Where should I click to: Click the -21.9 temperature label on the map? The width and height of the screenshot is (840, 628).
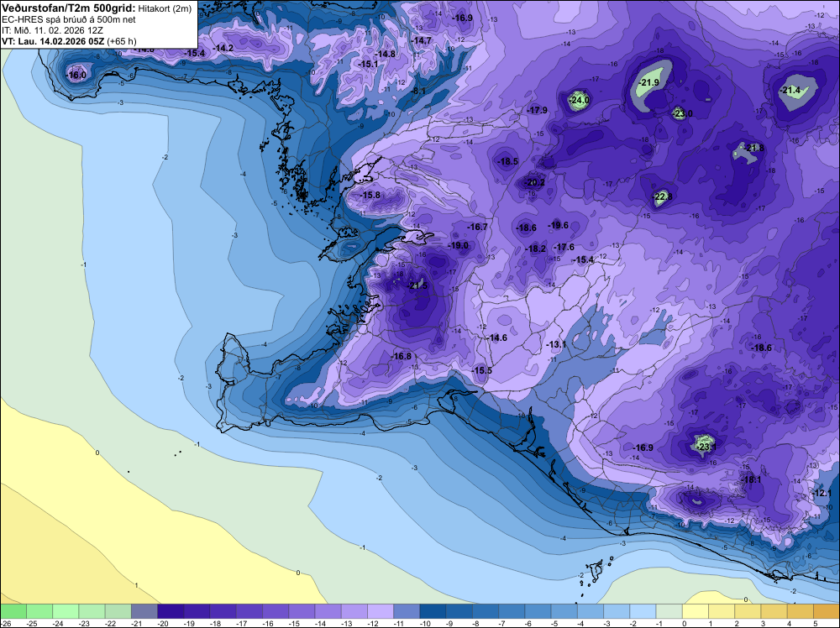click(649, 82)
